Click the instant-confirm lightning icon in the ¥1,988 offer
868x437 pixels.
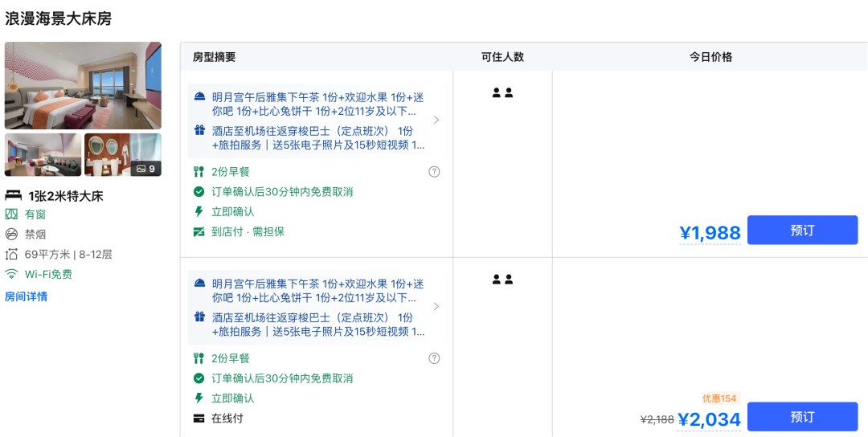(x=199, y=212)
